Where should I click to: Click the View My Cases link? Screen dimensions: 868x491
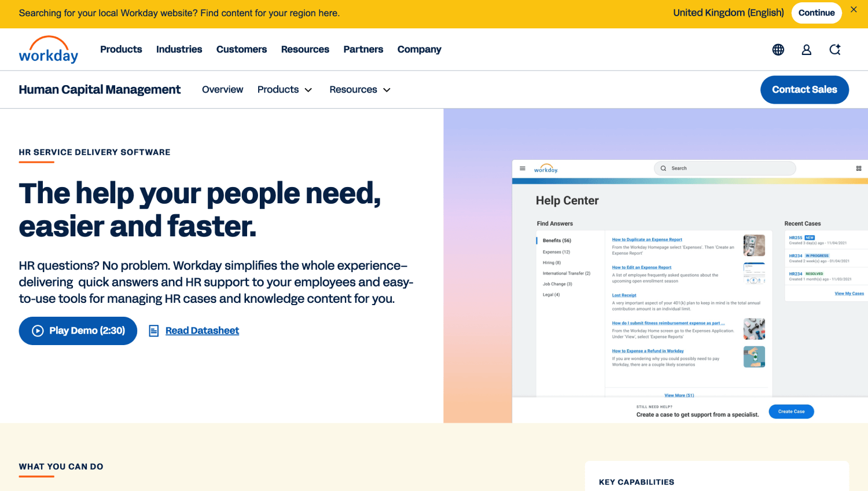tap(849, 294)
